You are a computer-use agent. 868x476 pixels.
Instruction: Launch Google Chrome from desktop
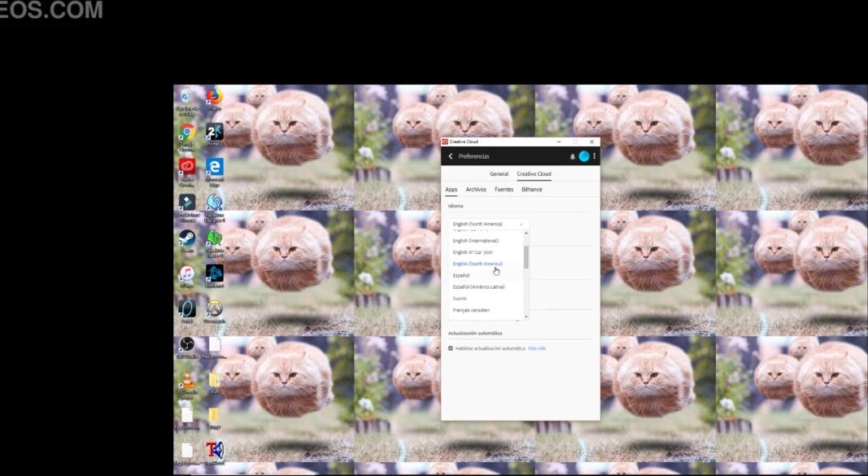pyautogui.click(x=187, y=133)
